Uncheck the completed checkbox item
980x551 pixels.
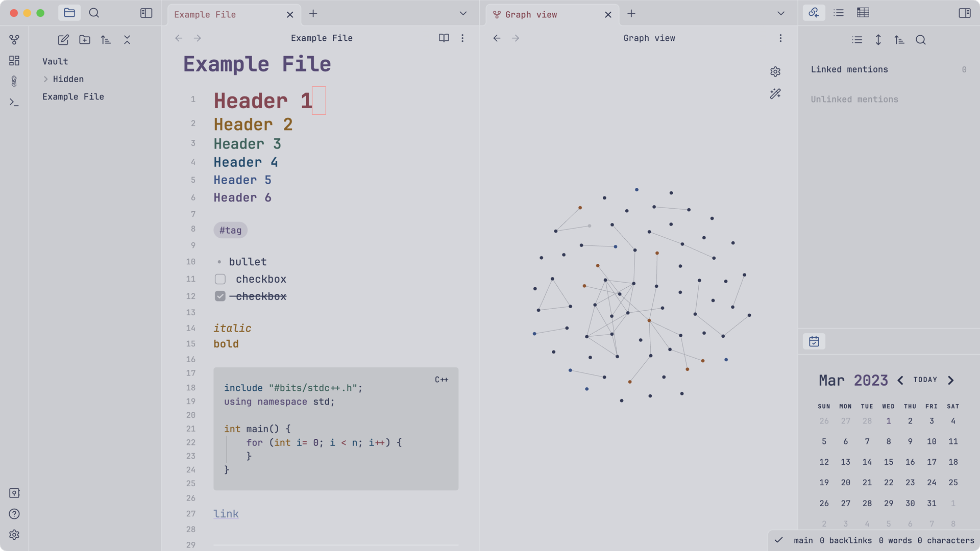click(220, 296)
